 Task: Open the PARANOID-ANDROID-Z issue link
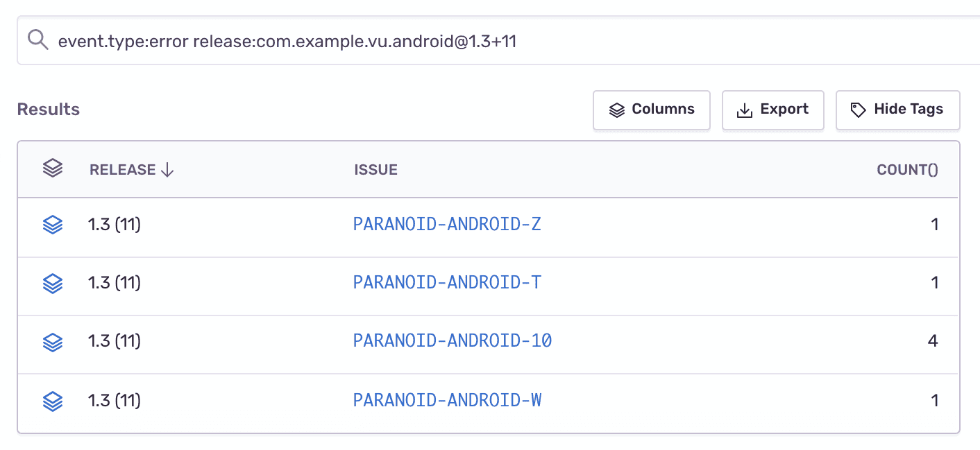[x=447, y=225]
